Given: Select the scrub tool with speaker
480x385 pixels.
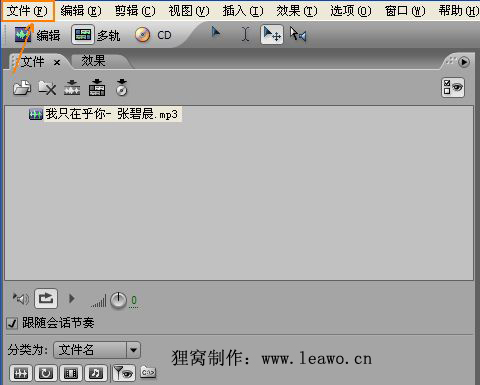Looking at the screenshot, I should pyautogui.click(x=298, y=34).
